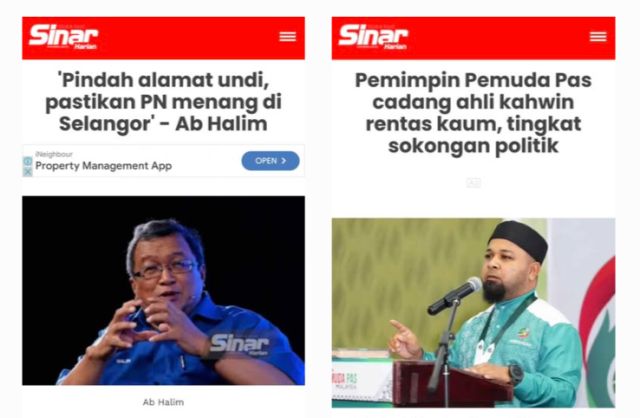This screenshot has width=640, height=418.
Task: Tap the blue OPEN ad button
Action: [271, 161]
